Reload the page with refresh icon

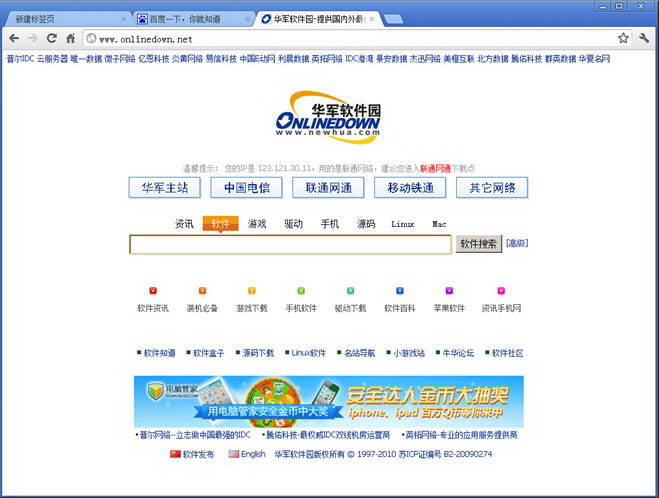click(x=52, y=38)
